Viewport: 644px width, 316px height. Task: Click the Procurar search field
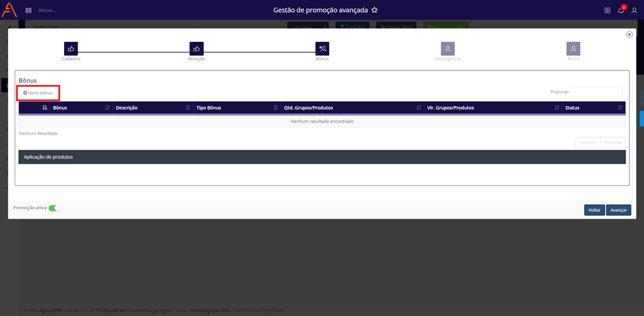tap(596, 92)
